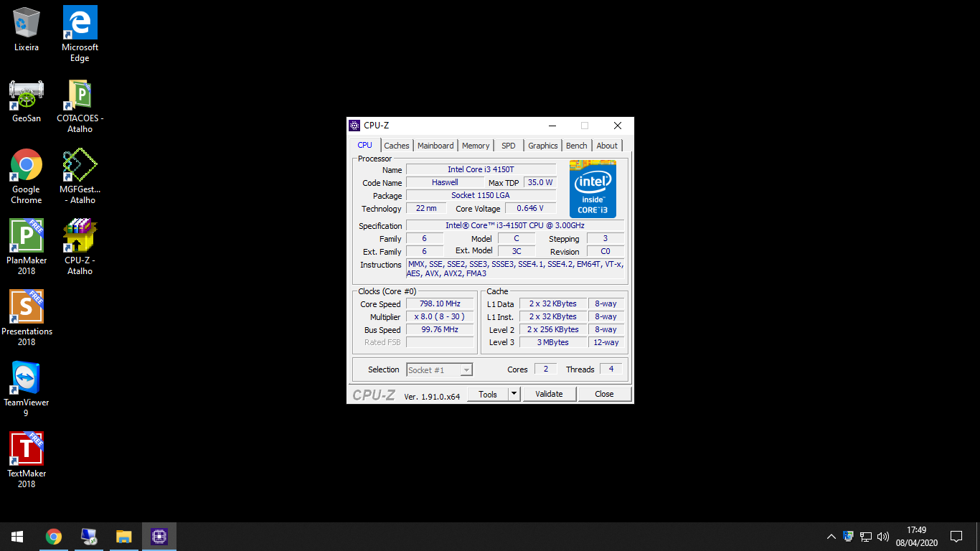The width and height of the screenshot is (980, 551).
Task: Click the Level 3 12-way associativity value
Action: click(x=606, y=342)
